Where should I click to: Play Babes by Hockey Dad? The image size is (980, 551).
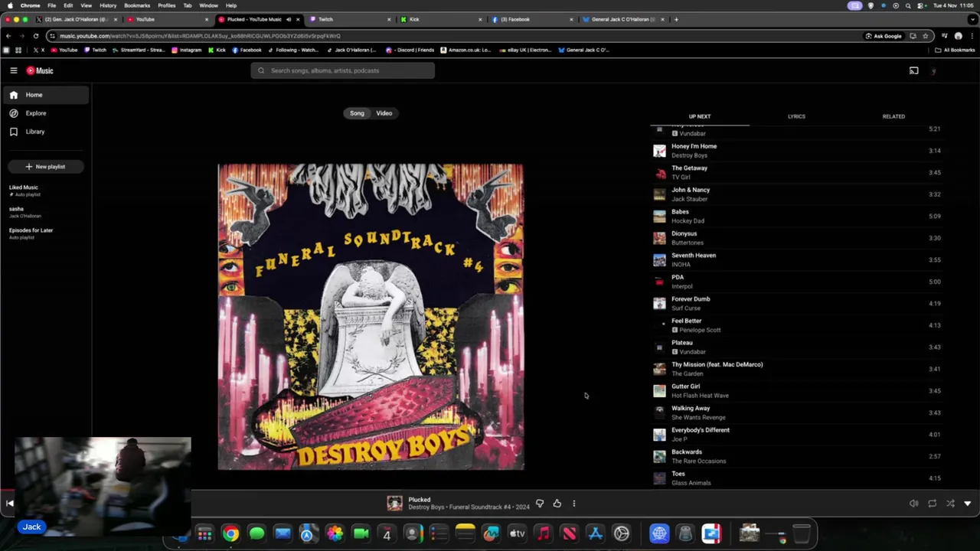(796, 216)
